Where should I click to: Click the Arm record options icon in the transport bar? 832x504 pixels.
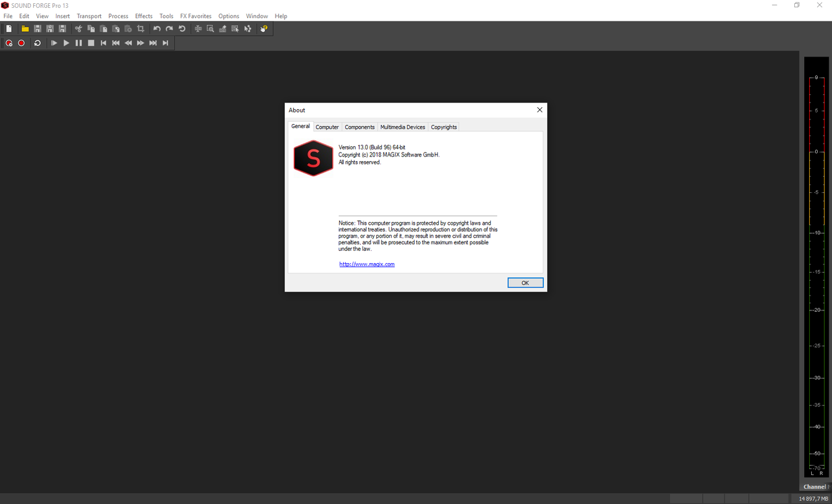pyautogui.click(x=9, y=43)
